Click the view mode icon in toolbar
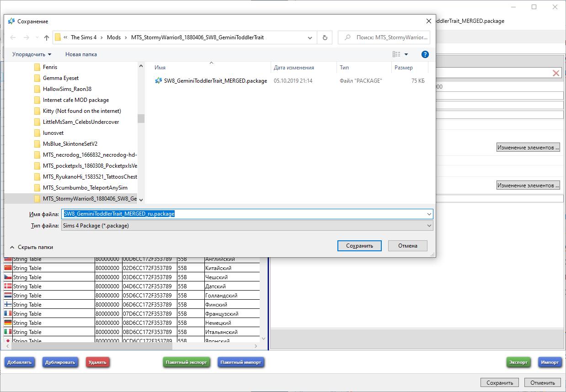 click(x=396, y=54)
